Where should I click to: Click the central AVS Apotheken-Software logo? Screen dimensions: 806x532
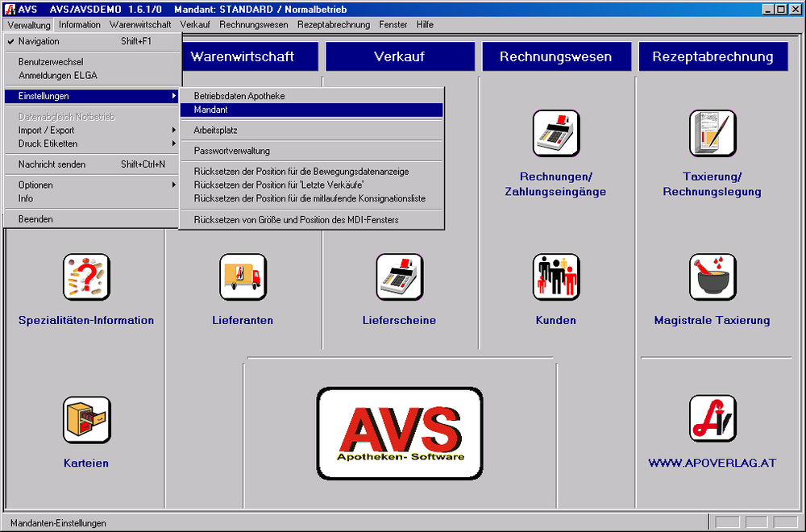click(399, 434)
